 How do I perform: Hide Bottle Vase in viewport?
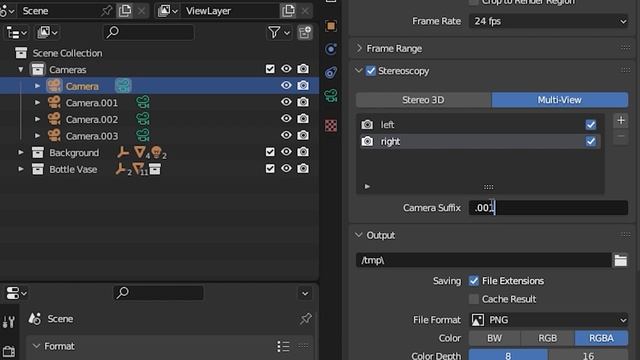click(286, 169)
